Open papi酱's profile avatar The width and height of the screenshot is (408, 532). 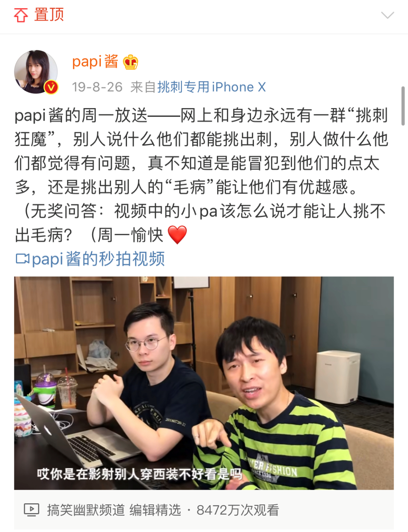[x=36, y=72]
